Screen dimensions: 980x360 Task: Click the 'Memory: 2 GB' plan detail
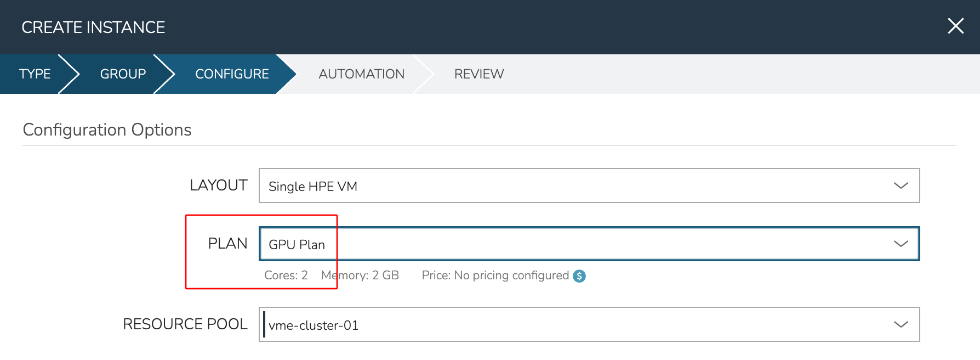pyautogui.click(x=360, y=275)
